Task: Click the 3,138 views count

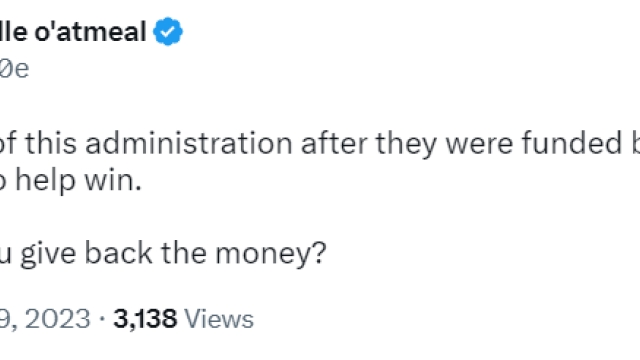Action: (145, 318)
